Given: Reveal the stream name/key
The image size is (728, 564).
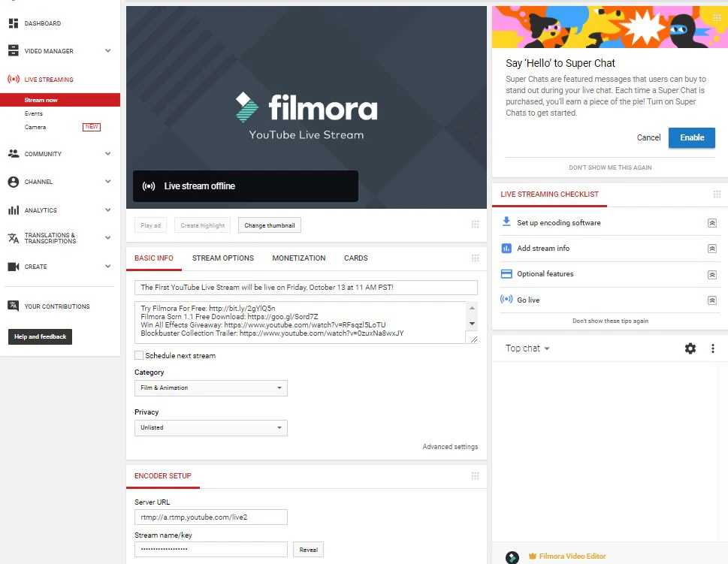Looking at the screenshot, I should tap(308, 550).
